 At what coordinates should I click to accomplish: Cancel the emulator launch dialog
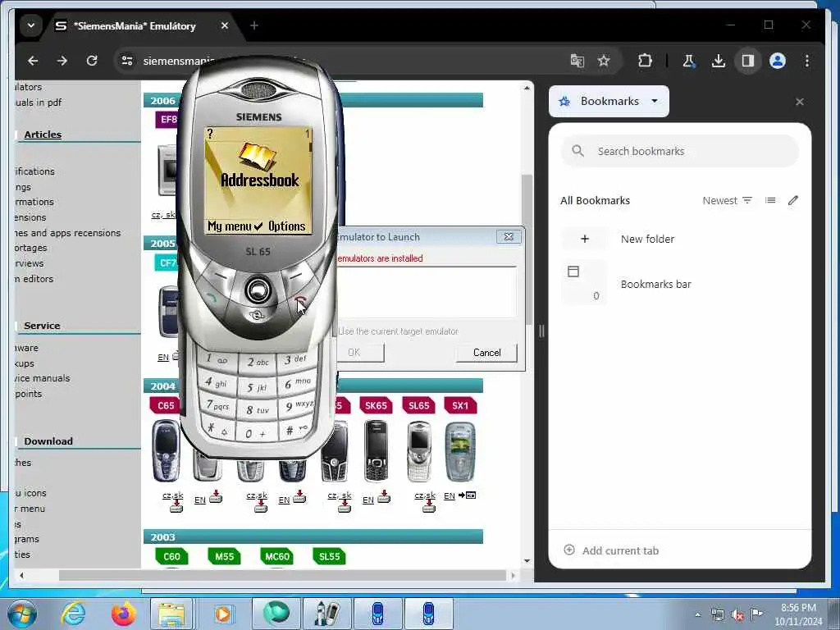(486, 353)
